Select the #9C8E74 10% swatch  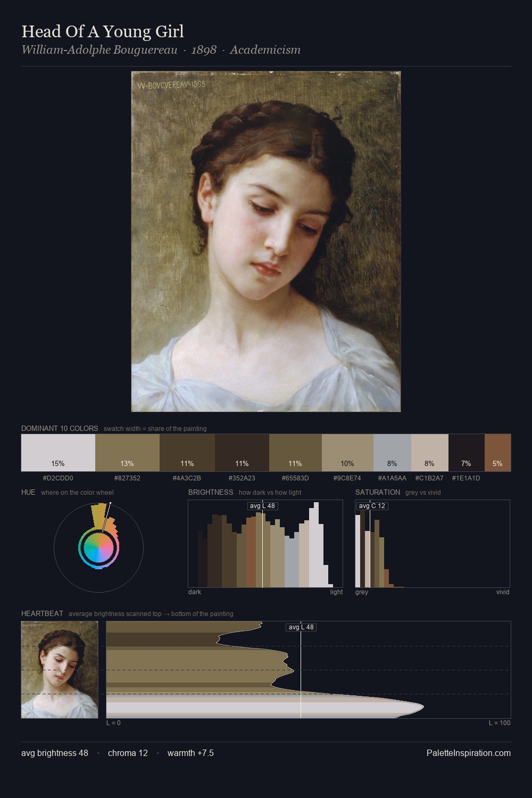click(x=347, y=453)
